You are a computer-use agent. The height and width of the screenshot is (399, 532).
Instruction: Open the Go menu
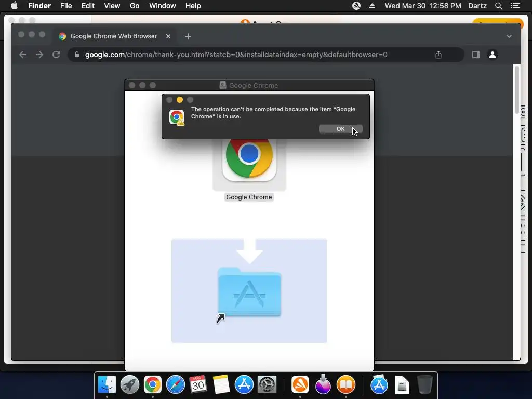pyautogui.click(x=135, y=6)
